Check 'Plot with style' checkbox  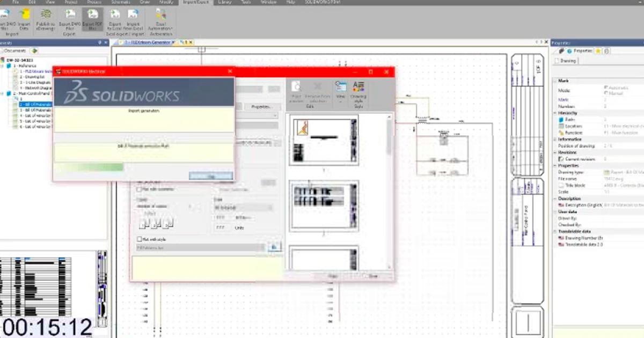(x=140, y=239)
